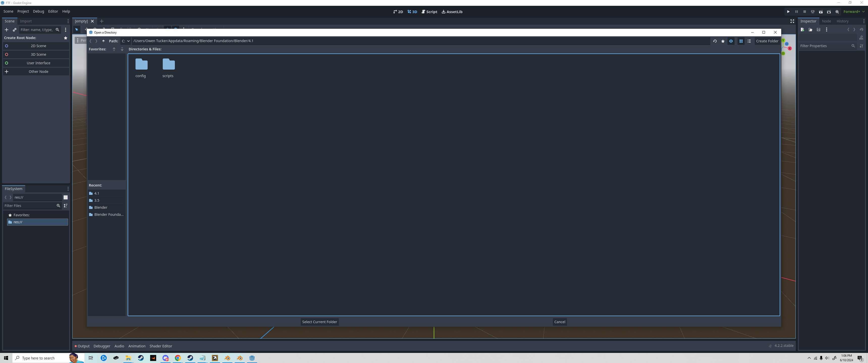Click the Create Folder button
This screenshot has width=868, height=363.
click(x=767, y=41)
